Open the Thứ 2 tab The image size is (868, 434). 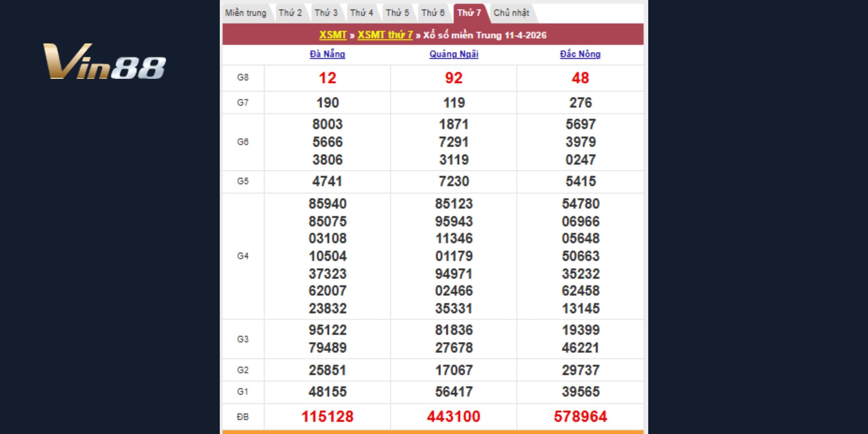click(x=290, y=13)
